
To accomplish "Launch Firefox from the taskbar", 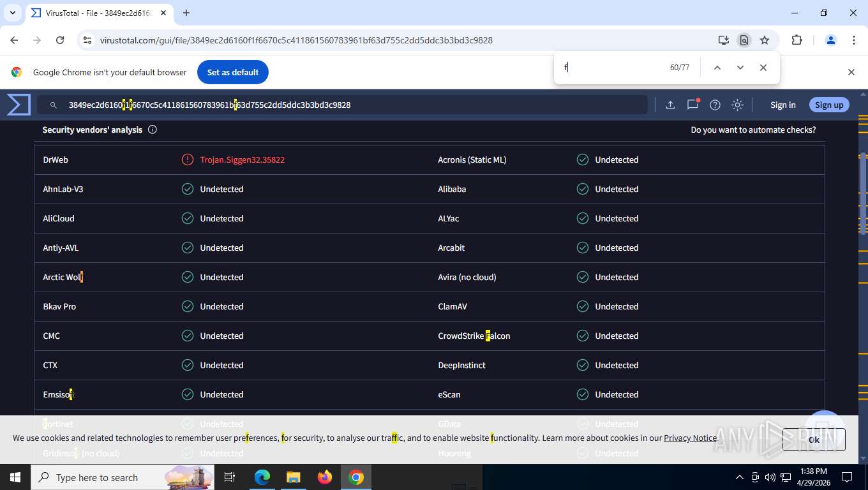I will [x=325, y=477].
